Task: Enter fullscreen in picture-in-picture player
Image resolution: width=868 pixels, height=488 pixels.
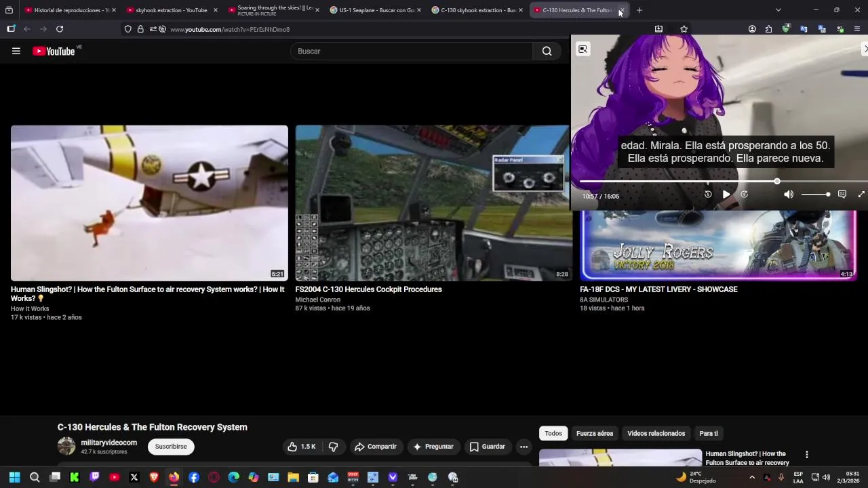Action: point(861,195)
